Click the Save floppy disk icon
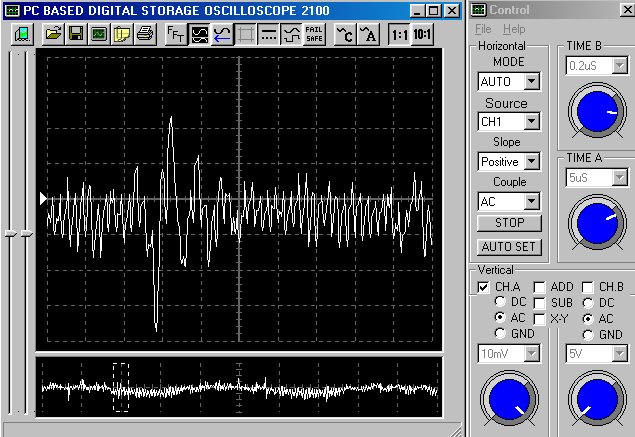635x437 pixels. (x=76, y=34)
